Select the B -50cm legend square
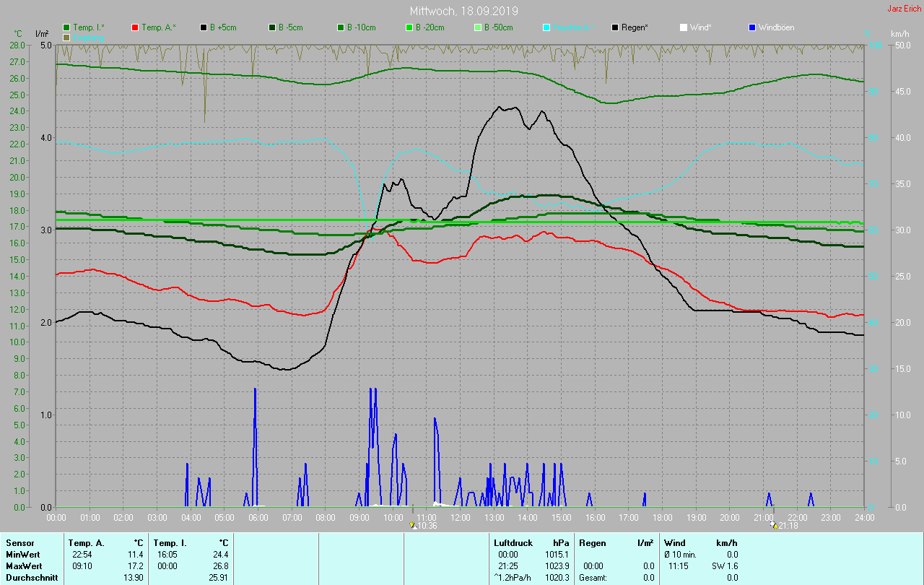 [477, 27]
